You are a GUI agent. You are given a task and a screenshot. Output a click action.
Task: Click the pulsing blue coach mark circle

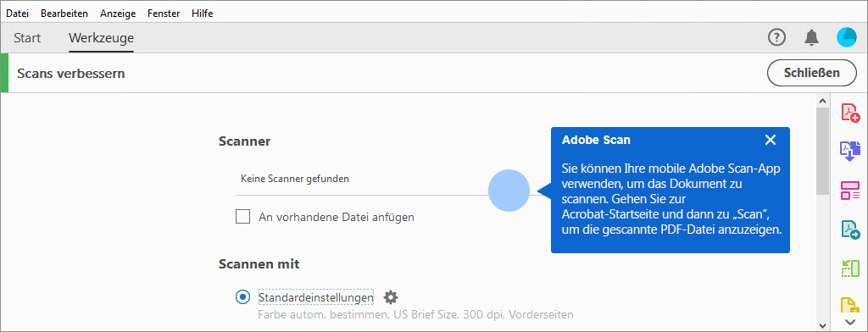tap(509, 191)
